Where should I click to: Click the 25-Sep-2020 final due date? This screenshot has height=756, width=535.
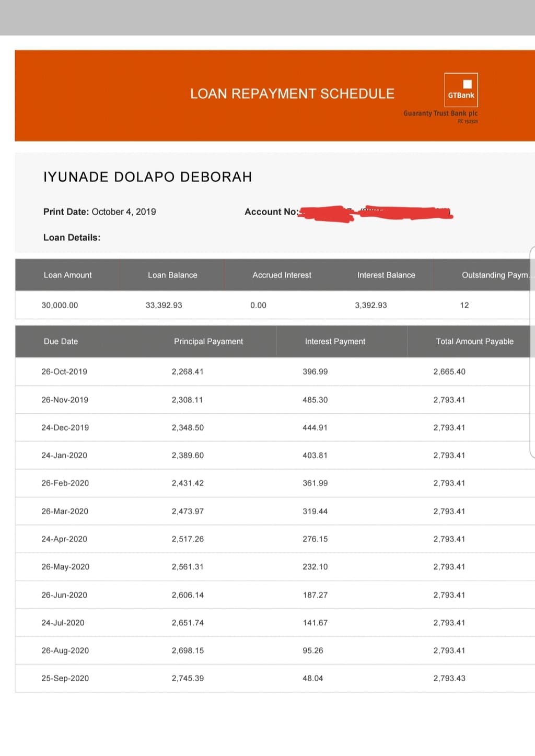click(65, 678)
